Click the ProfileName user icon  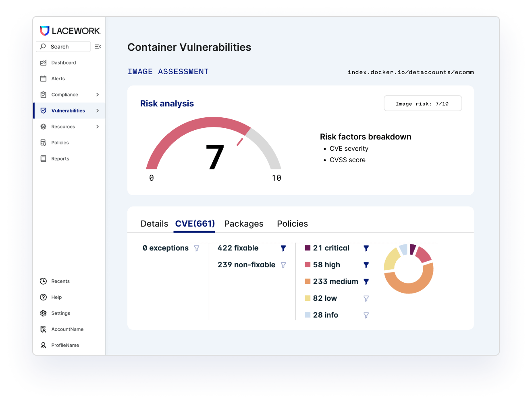pyautogui.click(x=44, y=346)
